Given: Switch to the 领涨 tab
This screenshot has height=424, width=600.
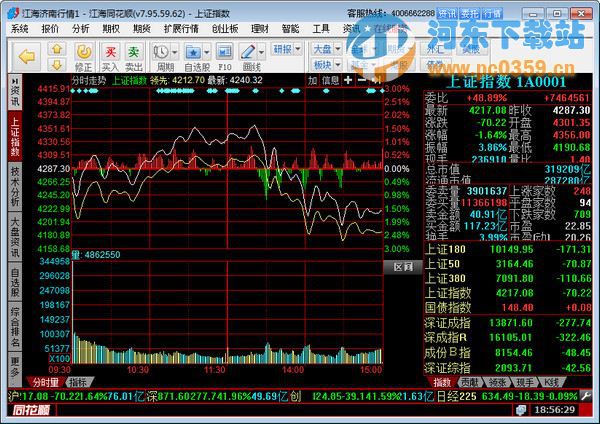Looking at the screenshot, I should pyautogui.click(x=497, y=382).
